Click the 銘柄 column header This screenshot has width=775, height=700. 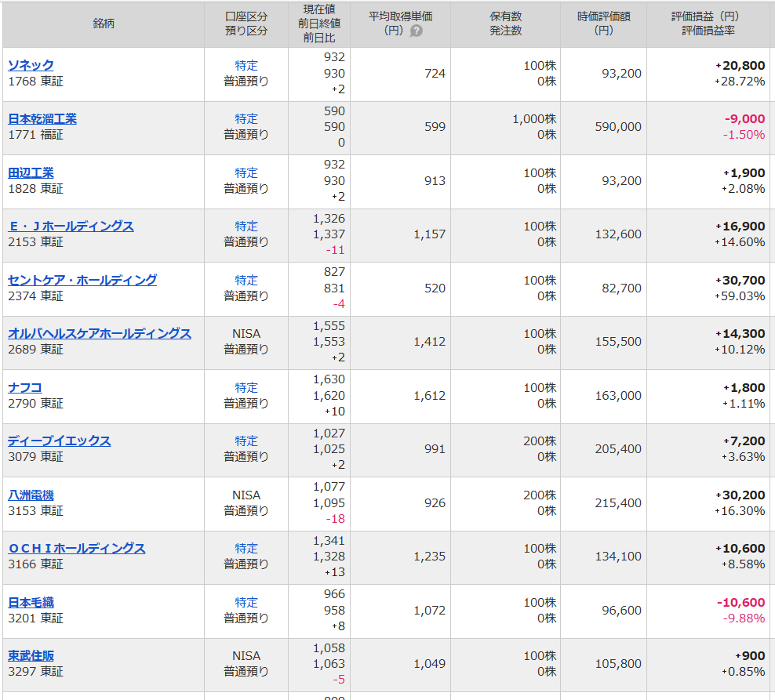pos(104,24)
